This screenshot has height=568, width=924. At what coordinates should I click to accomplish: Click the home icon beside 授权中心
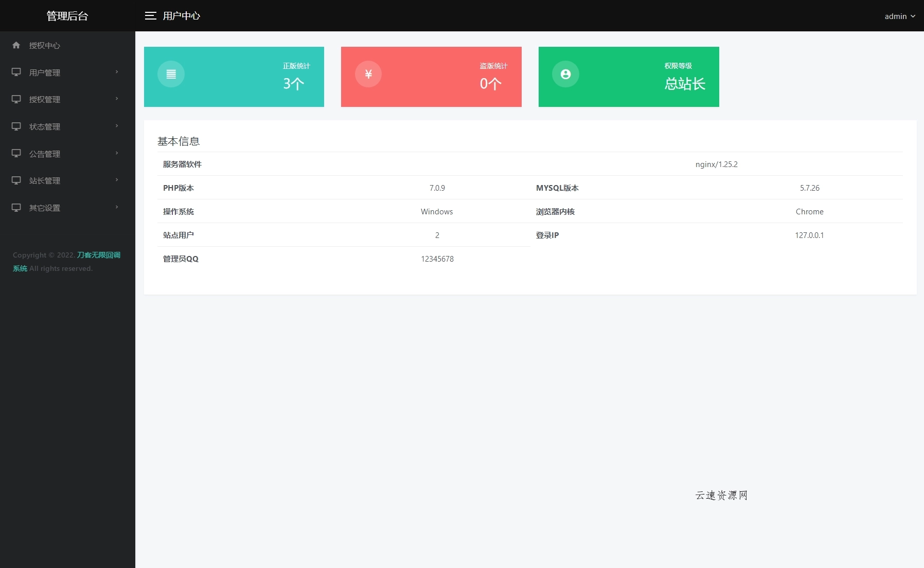click(16, 45)
